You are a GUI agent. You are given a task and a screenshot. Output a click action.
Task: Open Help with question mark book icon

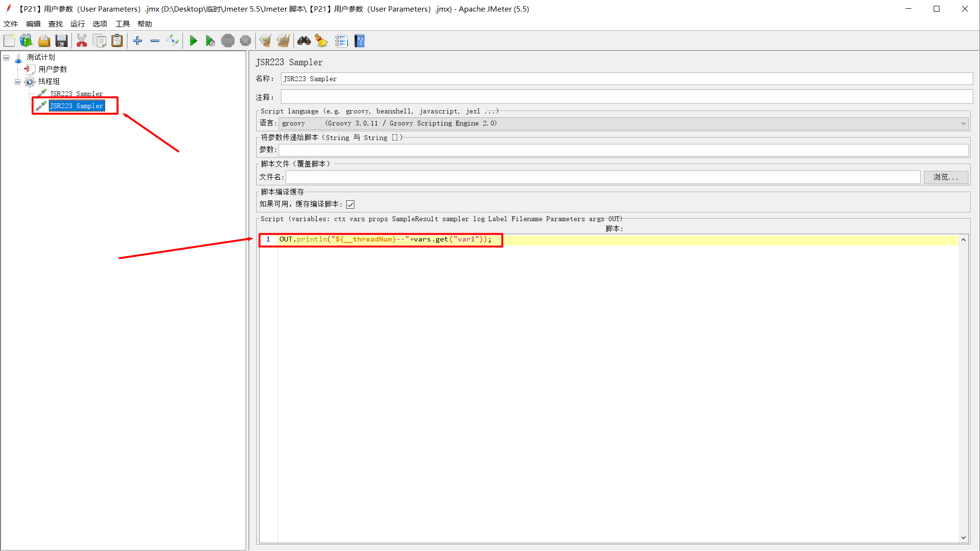click(360, 41)
